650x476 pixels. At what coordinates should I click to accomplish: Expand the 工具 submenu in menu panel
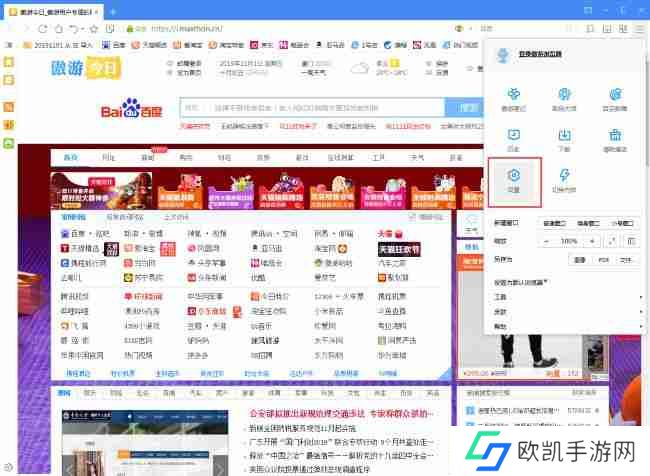pos(568,297)
